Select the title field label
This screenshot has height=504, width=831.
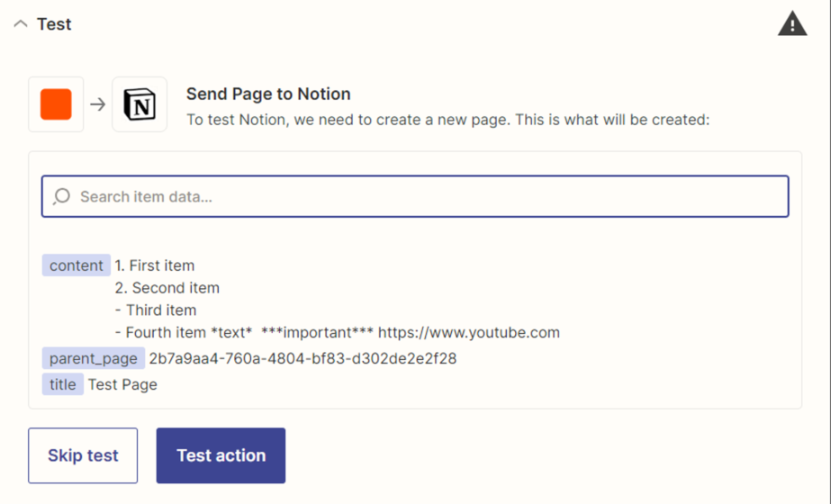tap(62, 385)
